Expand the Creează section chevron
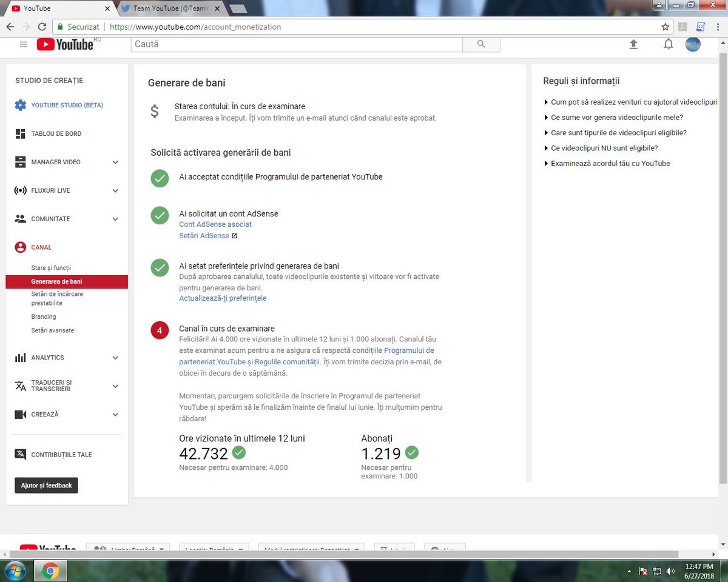This screenshot has height=582, width=728. (x=115, y=415)
